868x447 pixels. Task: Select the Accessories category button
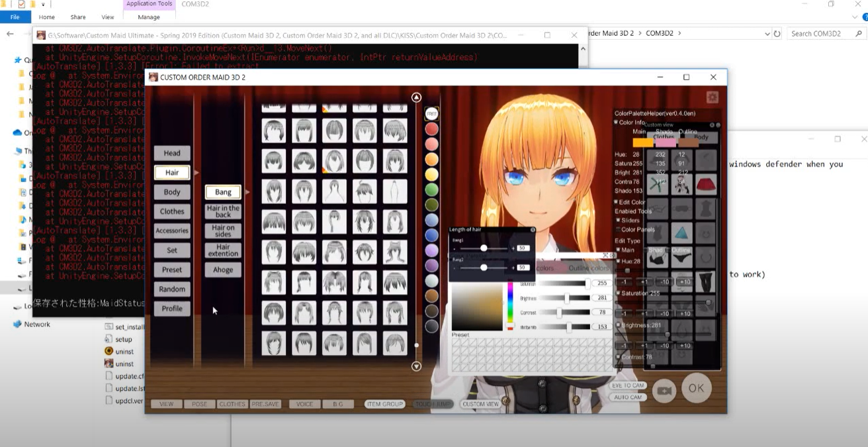(172, 230)
